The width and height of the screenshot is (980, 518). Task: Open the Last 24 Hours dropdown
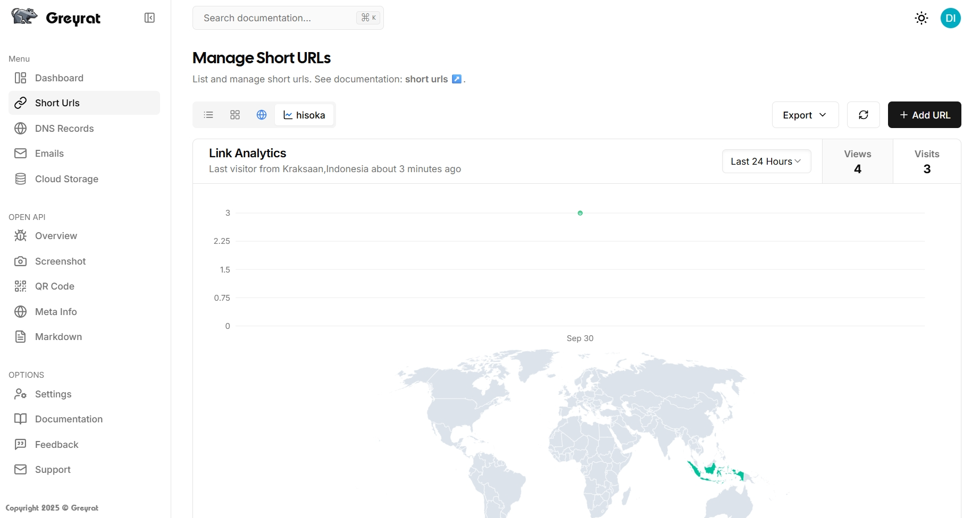766,162
